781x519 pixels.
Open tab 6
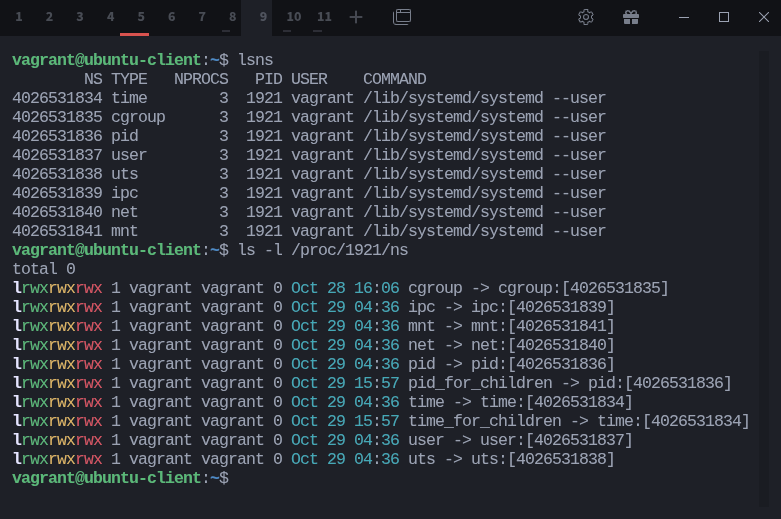click(x=171, y=17)
